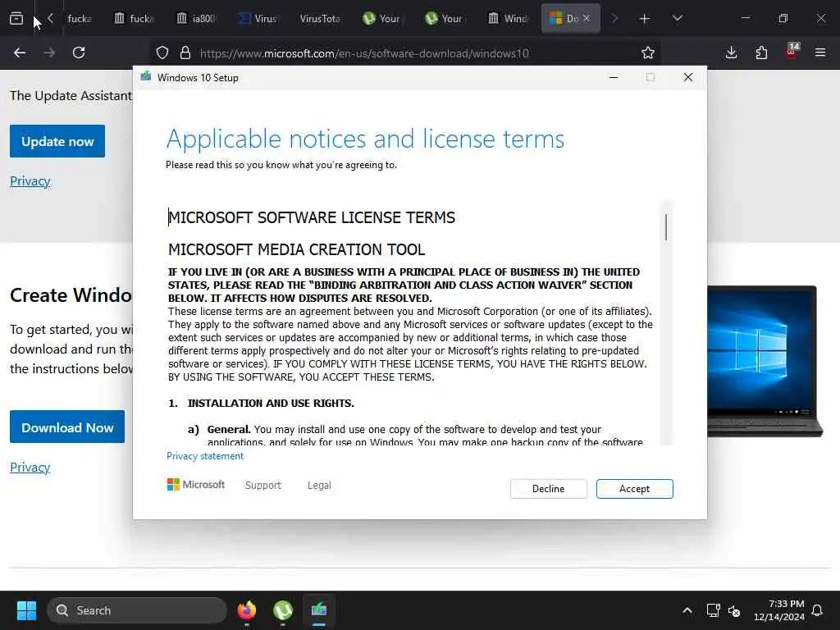Go back in Firefox
Image resolution: width=840 pixels, height=630 pixels.
click(20, 52)
